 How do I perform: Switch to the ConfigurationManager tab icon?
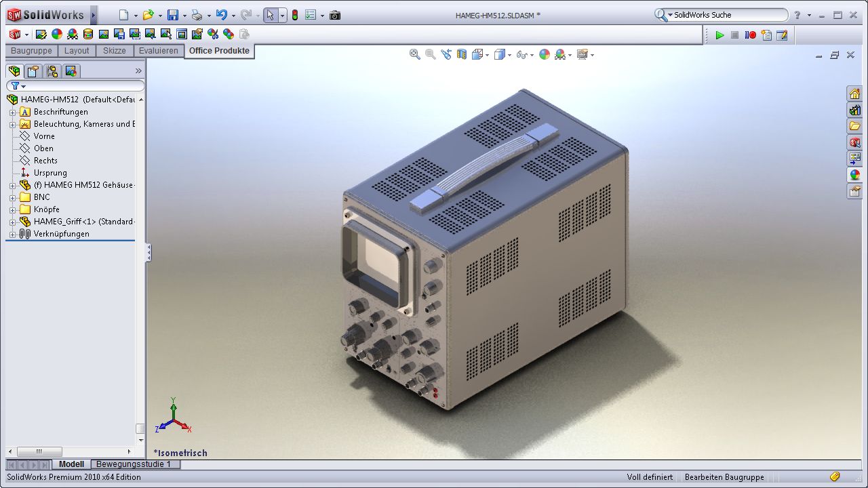click(x=52, y=70)
